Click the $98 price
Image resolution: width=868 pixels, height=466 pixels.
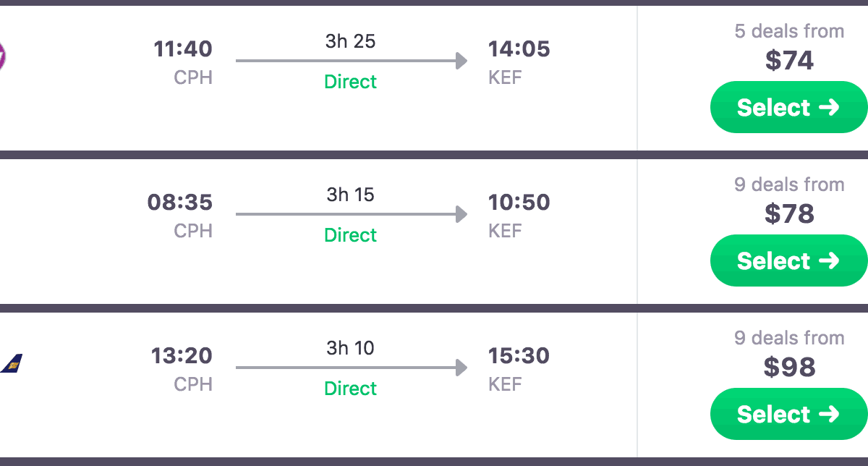pos(789,367)
